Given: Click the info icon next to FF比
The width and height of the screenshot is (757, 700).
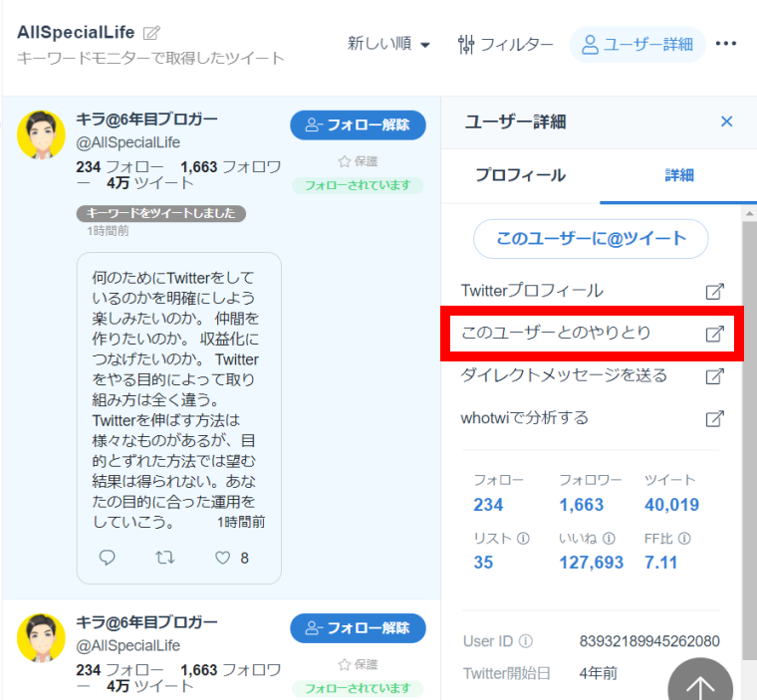Looking at the screenshot, I should (684, 539).
